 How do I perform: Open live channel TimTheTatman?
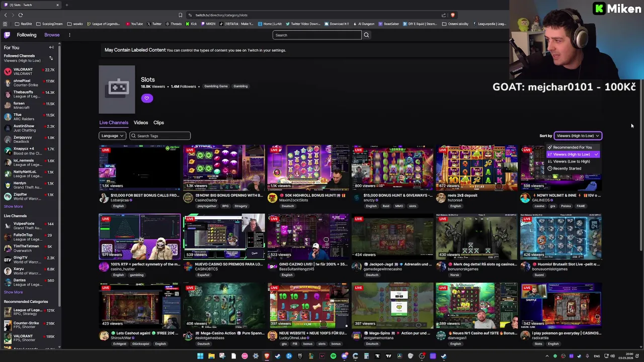[x=29, y=248]
